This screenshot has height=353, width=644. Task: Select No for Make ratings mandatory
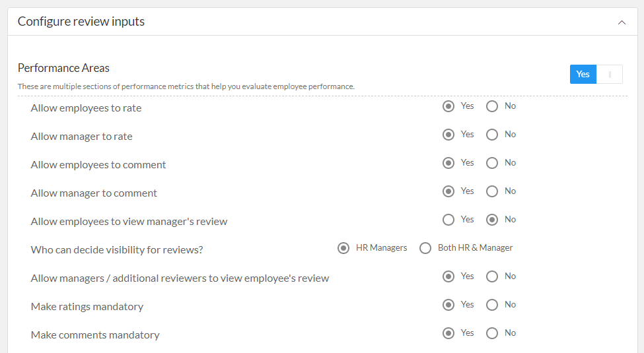(x=491, y=305)
